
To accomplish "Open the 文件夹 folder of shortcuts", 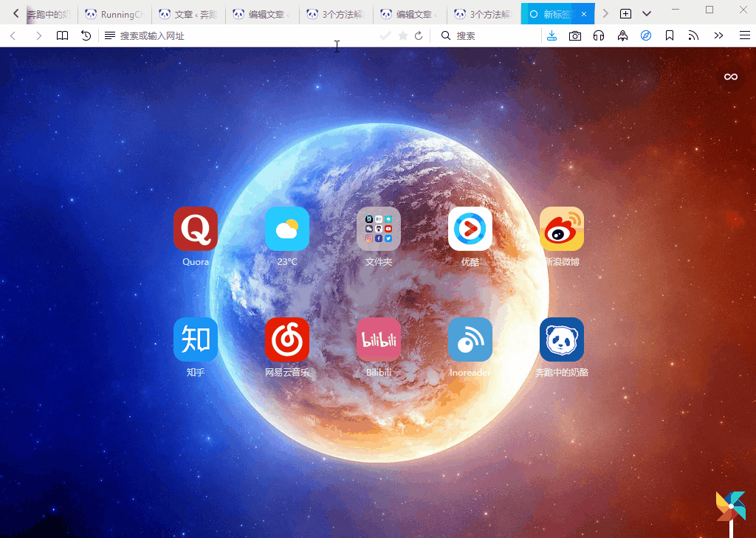I will [x=379, y=229].
